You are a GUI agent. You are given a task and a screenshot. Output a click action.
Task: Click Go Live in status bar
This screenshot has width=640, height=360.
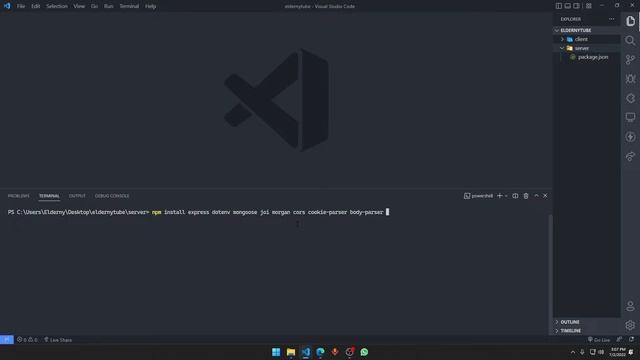pos(599,340)
